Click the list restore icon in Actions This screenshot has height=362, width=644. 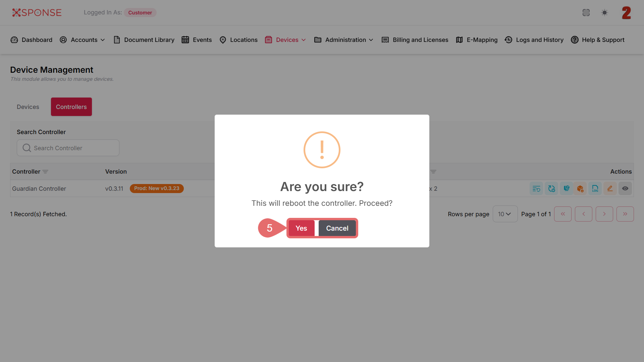click(536, 189)
